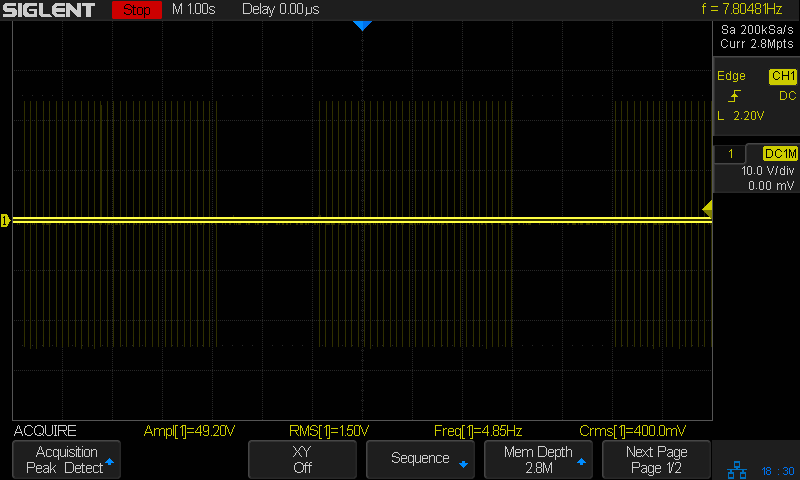Image resolution: width=800 pixels, height=480 pixels.
Task: Click the M 1.00s timebase readout
Action: tap(194, 10)
